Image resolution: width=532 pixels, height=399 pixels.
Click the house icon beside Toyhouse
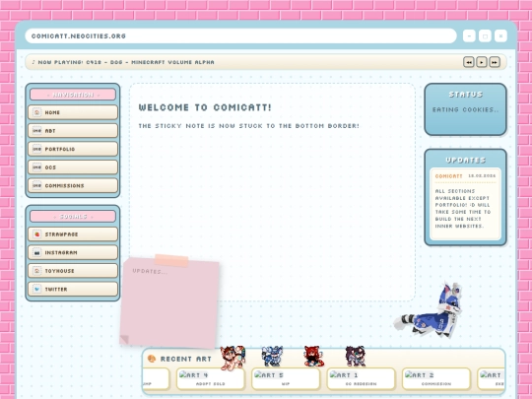[x=37, y=271]
